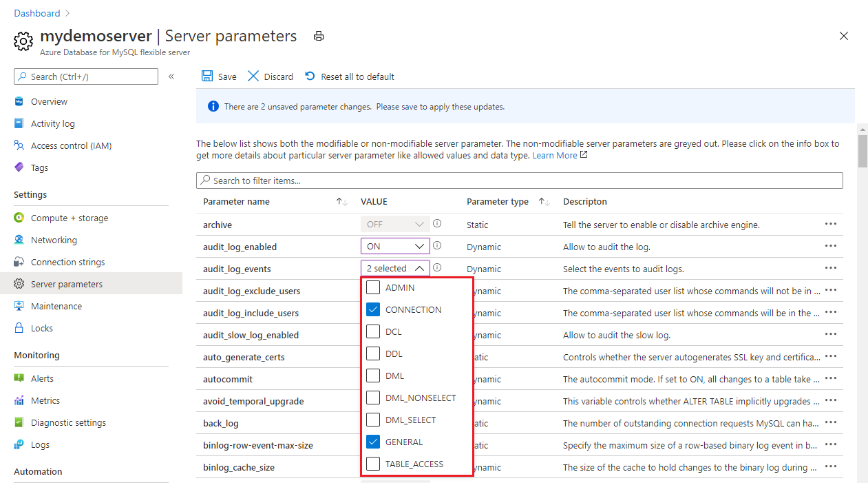
Task: Uncheck the CONNECTION event checkbox
Action: [373, 309]
